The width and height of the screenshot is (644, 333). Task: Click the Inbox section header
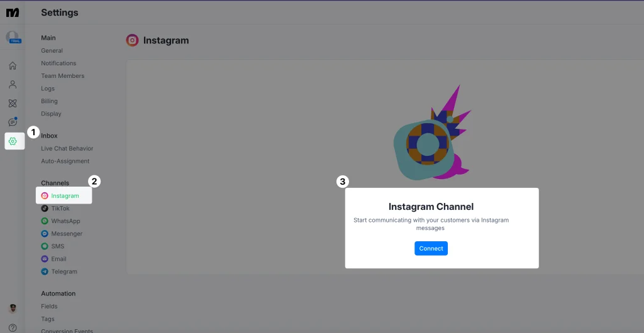pos(49,136)
